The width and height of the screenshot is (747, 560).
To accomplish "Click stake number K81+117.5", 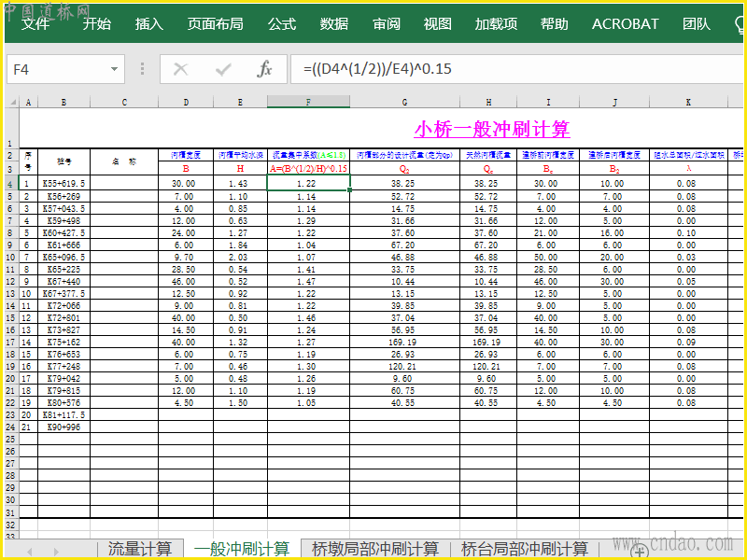I will (x=63, y=414).
